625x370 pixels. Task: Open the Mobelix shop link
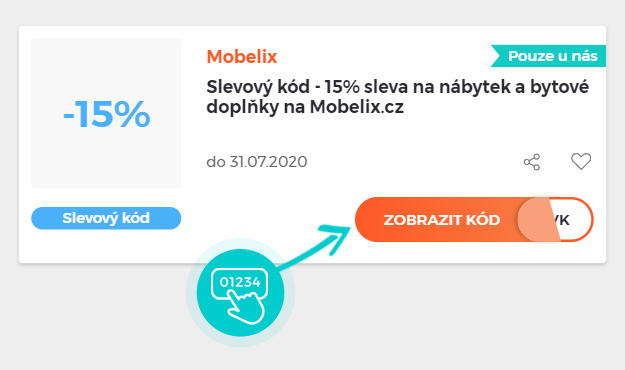pos(242,57)
